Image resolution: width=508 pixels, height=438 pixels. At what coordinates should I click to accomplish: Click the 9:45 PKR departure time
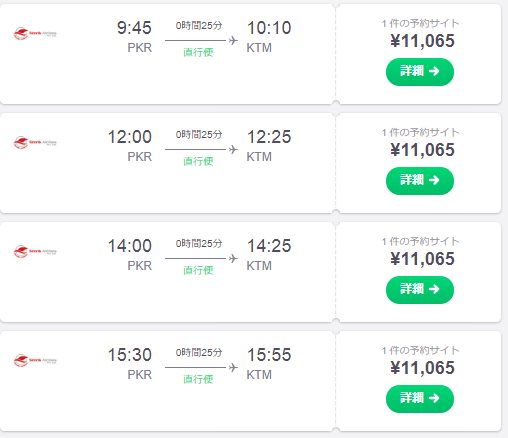[134, 28]
